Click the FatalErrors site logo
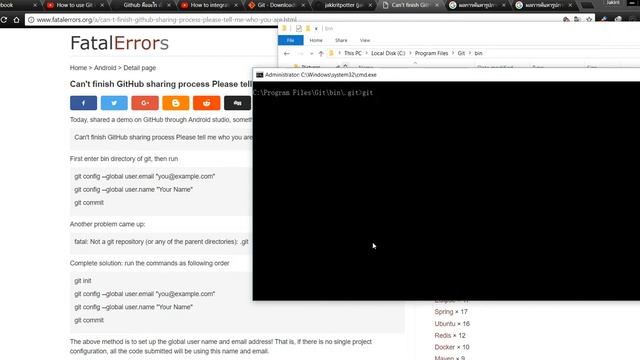This screenshot has width=640, height=360. point(119,43)
